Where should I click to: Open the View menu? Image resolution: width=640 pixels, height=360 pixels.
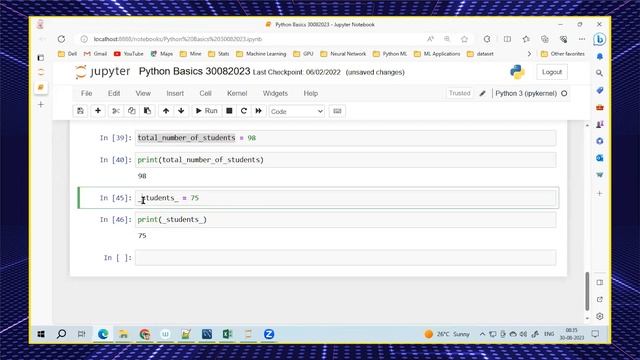pos(143,93)
